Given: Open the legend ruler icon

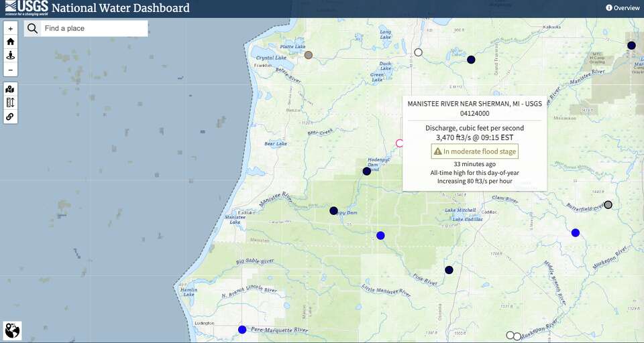Looking at the screenshot, I should (10, 102).
